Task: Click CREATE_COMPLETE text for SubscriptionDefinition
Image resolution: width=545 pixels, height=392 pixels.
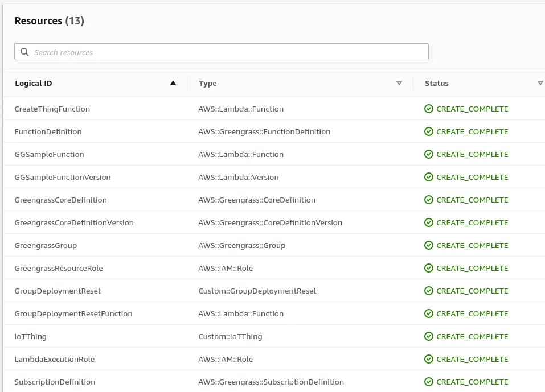Action: tap(472, 382)
